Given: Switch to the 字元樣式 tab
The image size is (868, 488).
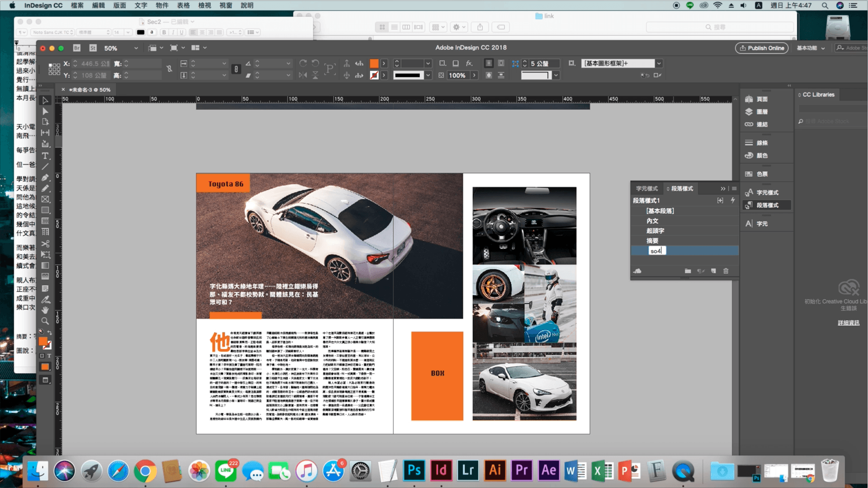Looking at the screenshot, I should pos(647,188).
